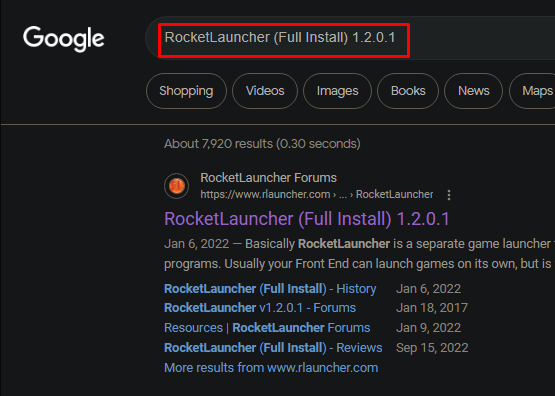
Task: Click the RocketLauncher Forums site name
Action: (268, 178)
